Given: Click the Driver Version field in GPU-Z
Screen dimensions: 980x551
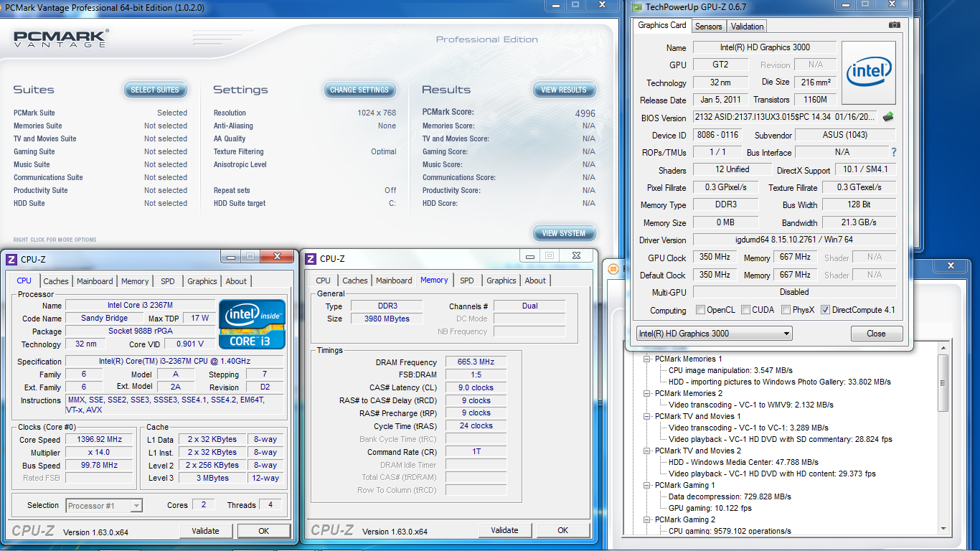Looking at the screenshot, I should 794,240.
